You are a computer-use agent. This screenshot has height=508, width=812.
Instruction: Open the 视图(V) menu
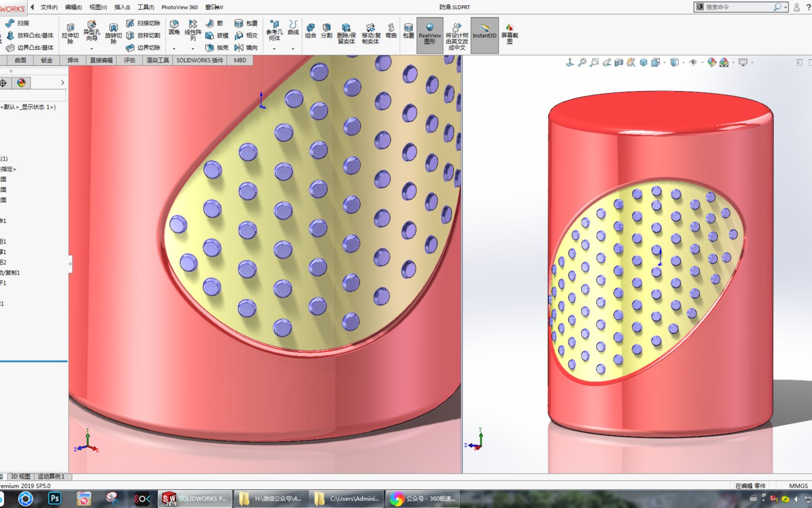click(x=98, y=7)
